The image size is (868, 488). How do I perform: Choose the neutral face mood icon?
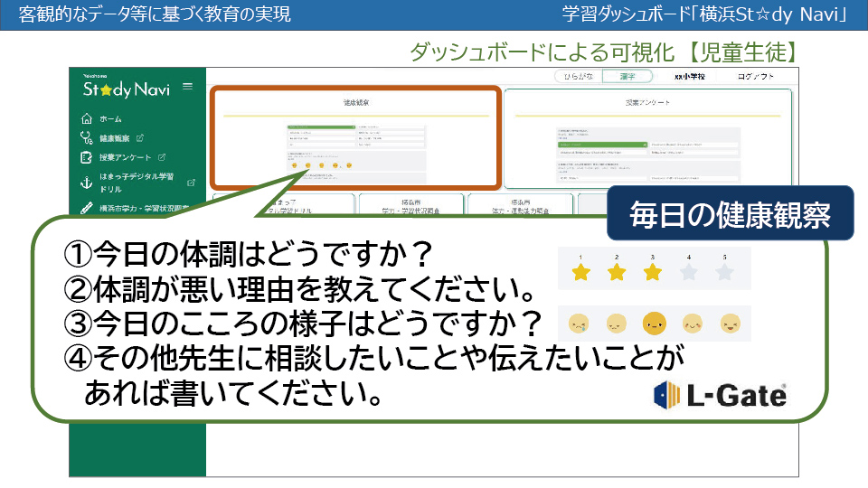tap(654, 324)
